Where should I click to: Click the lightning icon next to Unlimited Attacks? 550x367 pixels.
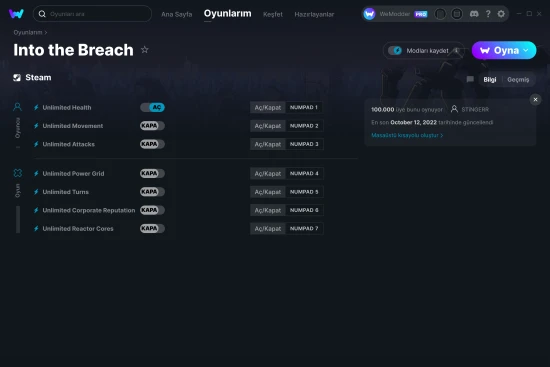click(36, 144)
